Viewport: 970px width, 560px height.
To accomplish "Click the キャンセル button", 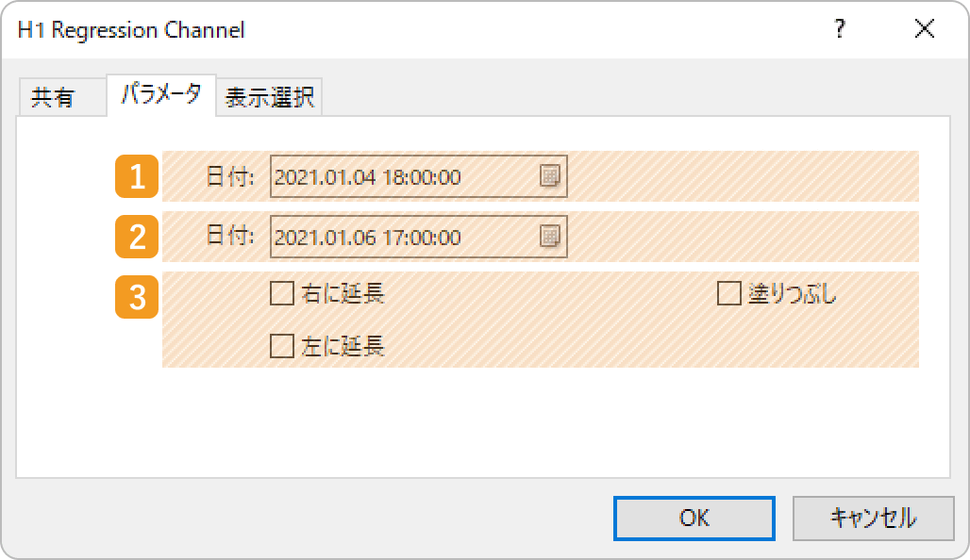I will click(873, 518).
